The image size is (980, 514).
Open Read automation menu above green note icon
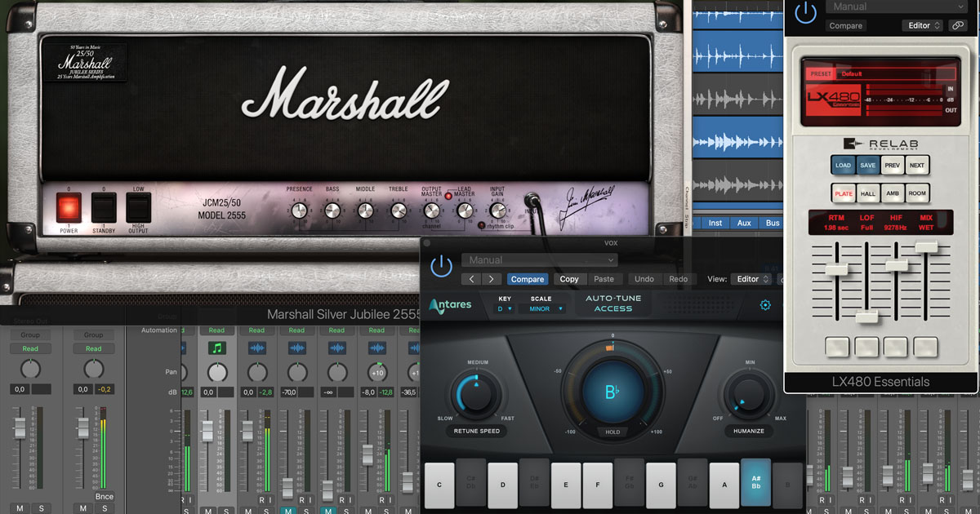(x=216, y=330)
